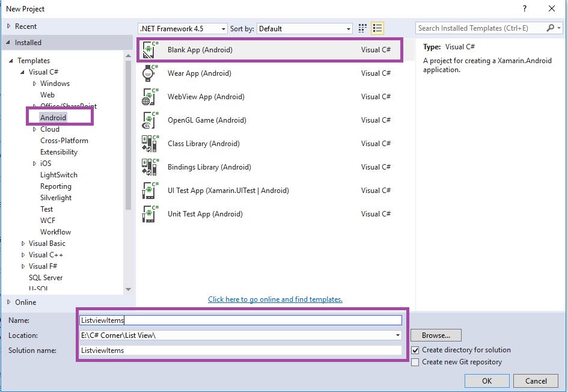Open the dialog help question mark
This screenshot has height=392, width=568.
click(x=525, y=8)
